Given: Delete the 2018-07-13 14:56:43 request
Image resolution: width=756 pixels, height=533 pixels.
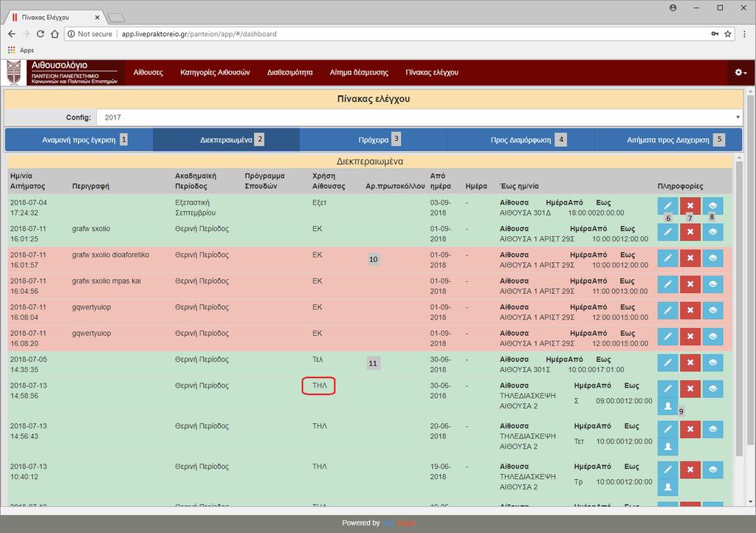Looking at the screenshot, I should (x=690, y=429).
